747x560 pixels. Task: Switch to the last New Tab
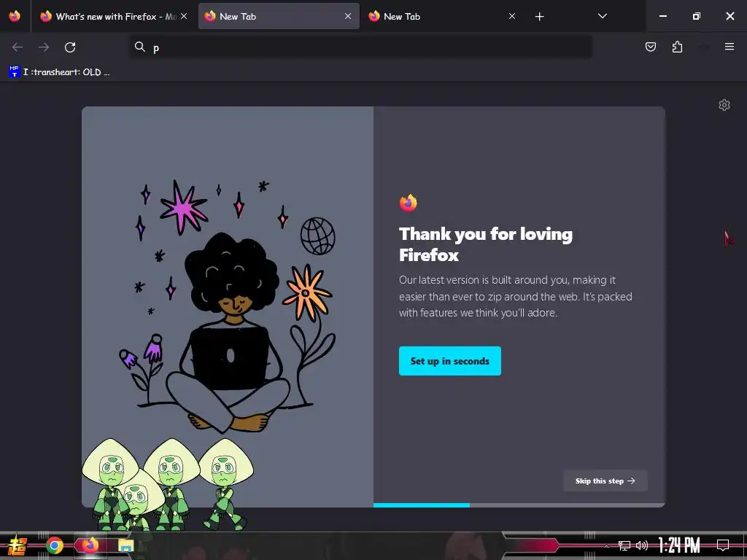[441, 16]
